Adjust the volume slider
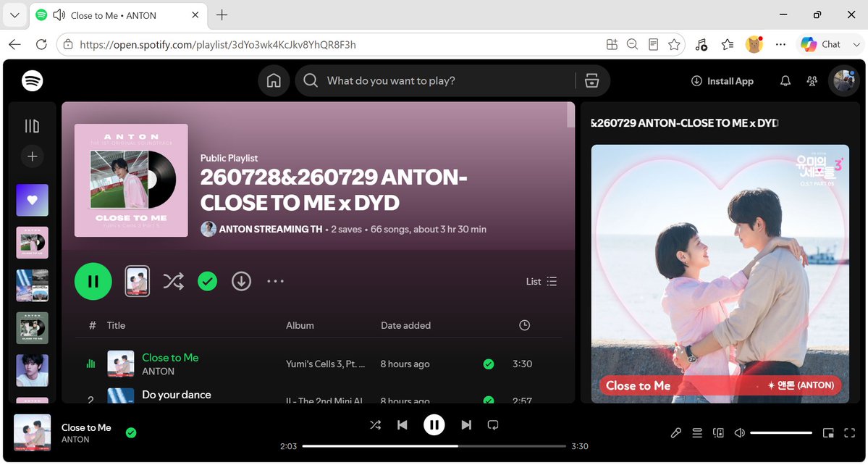The image size is (868, 465). click(781, 433)
